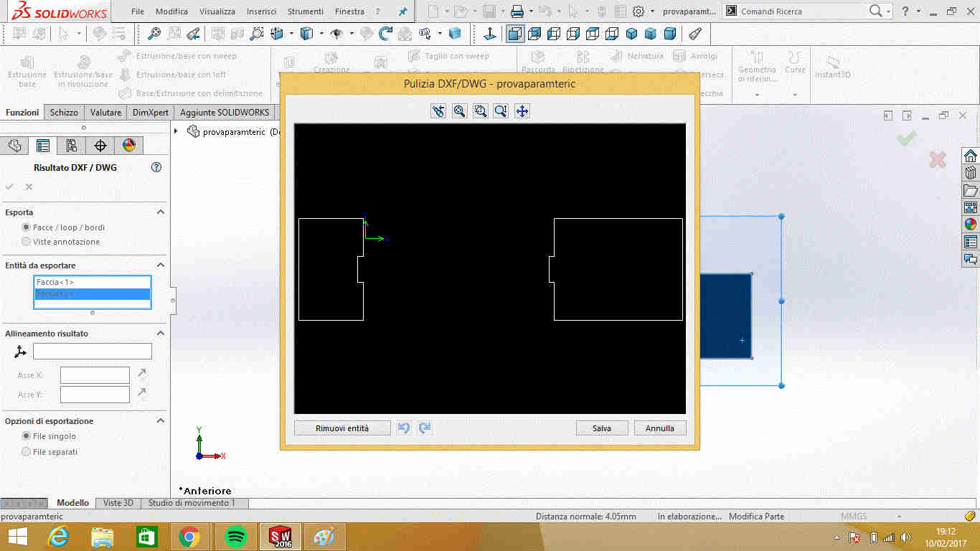This screenshot has width=980, height=551.
Task: Collapse the Esporta section
Action: (x=161, y=212)
